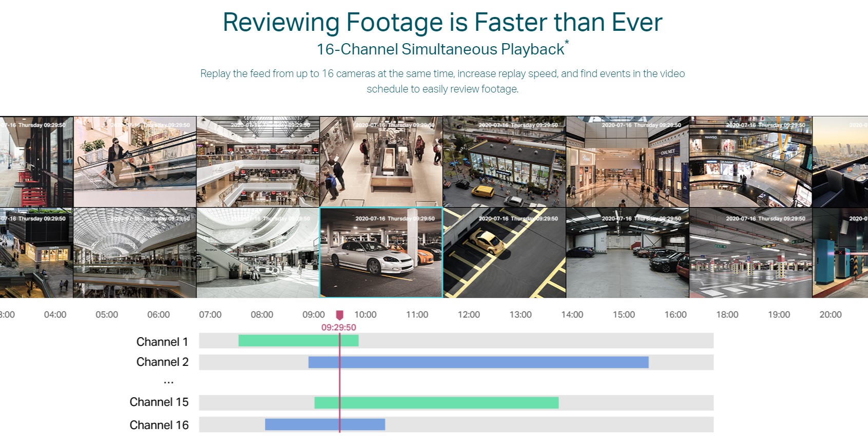Open the white curved atrium camera feed
The height and width of the screenshot is (446, 868).
258,252
